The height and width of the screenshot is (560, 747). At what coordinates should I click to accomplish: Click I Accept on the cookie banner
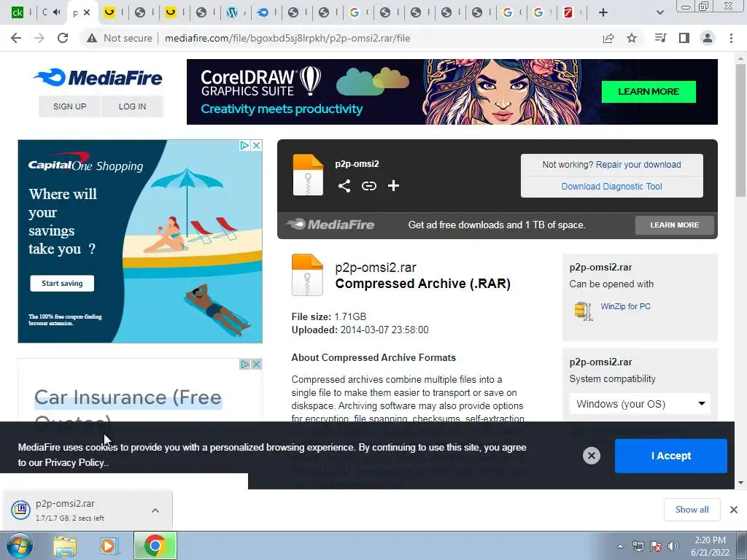point(671,456)
